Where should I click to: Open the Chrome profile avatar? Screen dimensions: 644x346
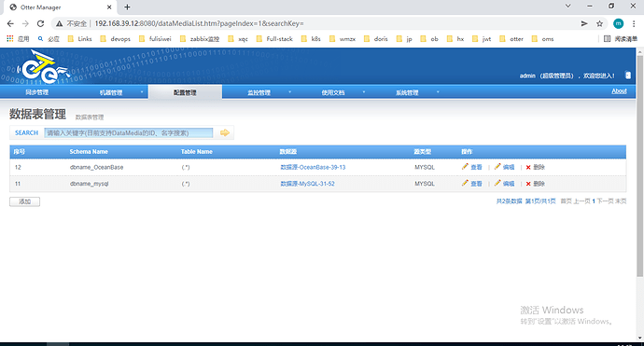[618, 24]
